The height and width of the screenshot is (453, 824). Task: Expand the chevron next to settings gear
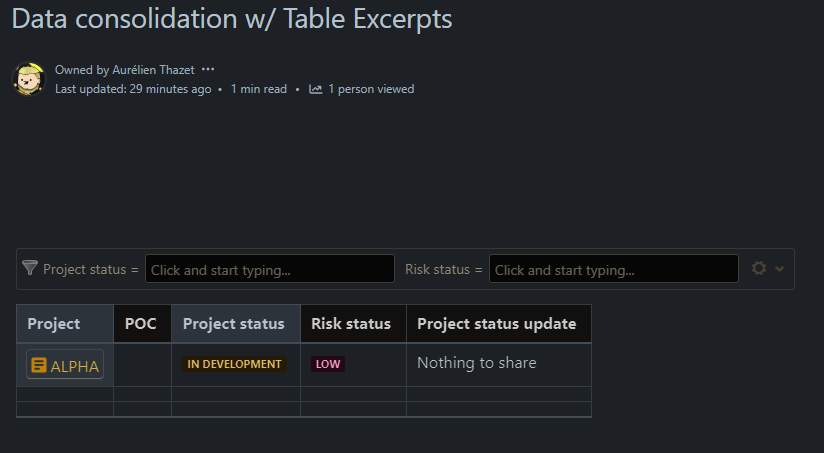click(x=779, y=269)
